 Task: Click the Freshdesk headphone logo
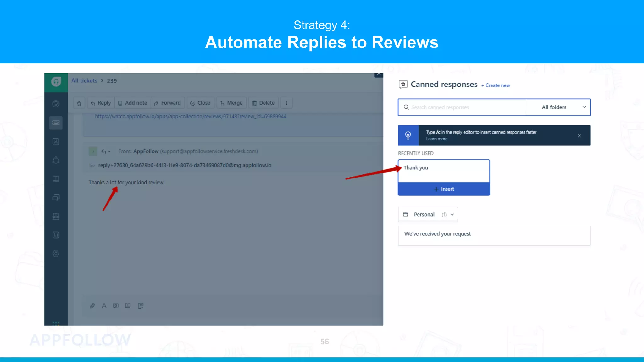56,82
